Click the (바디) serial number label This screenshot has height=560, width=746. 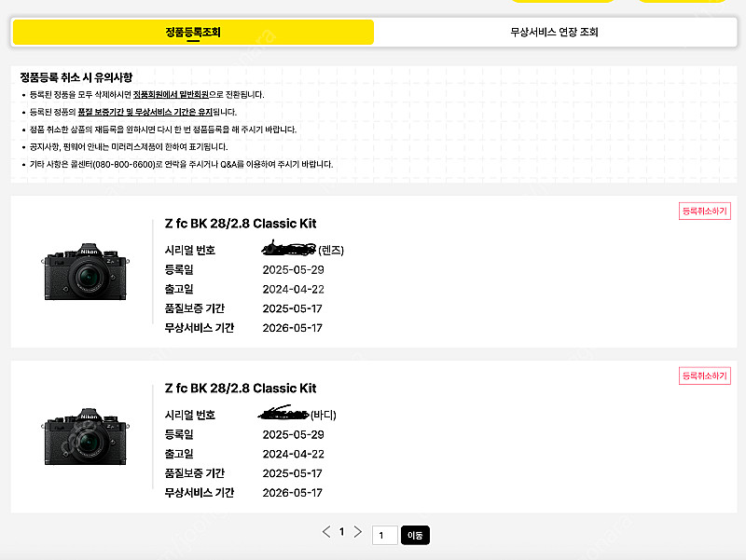click(x=323, y=415)
